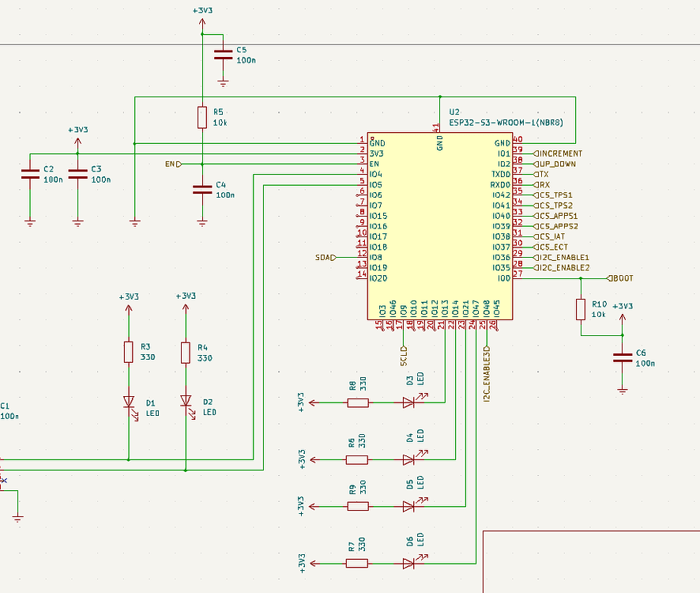Select the EN input label
The height and width of the screenshot is (593, 700).
tap(171, 163)
